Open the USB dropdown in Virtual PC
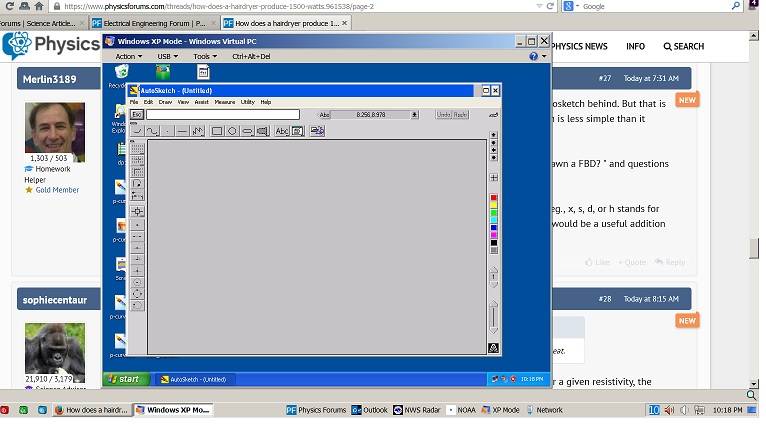 pos(168,56)
